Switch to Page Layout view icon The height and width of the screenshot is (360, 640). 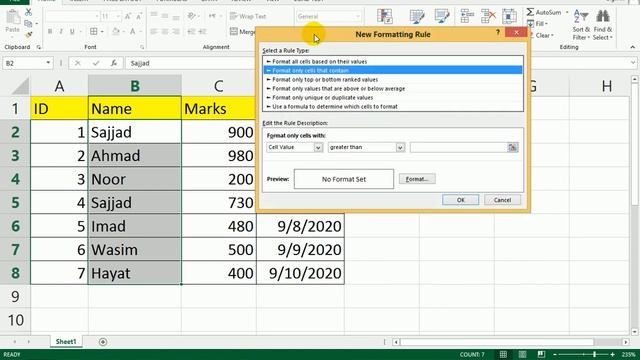[522, 354]
